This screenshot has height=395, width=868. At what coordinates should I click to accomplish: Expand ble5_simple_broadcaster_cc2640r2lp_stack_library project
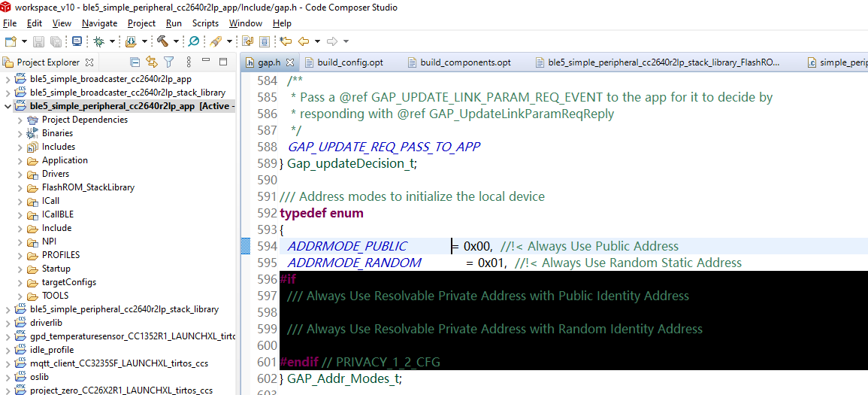pos(8,93)
